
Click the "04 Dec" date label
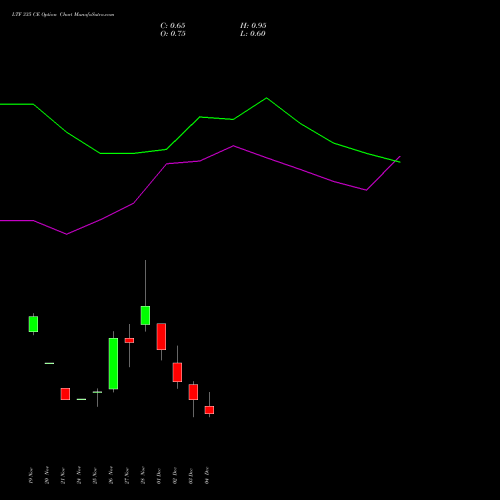point(207,476)
